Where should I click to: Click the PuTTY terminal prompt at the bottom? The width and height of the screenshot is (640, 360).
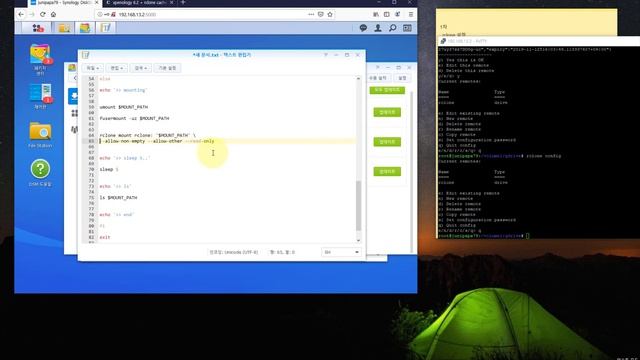484,236
